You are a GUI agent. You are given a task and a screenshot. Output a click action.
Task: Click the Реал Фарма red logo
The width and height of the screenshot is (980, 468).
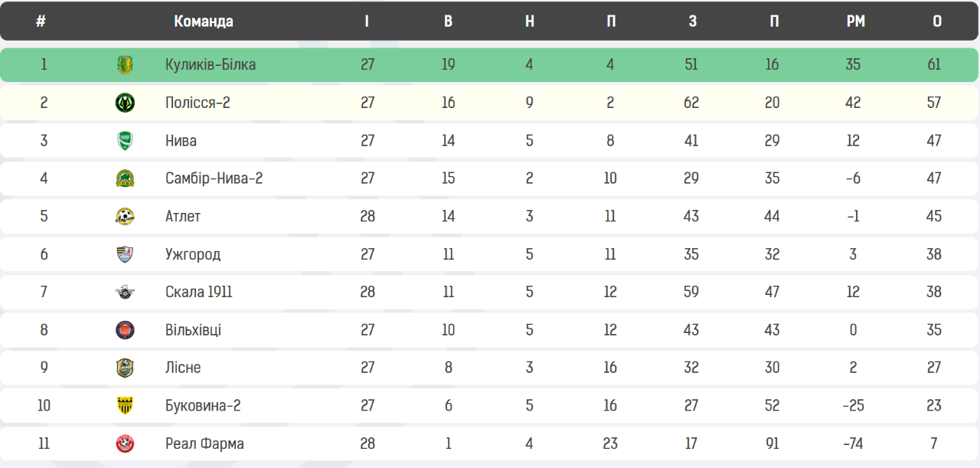click(125, 443)
